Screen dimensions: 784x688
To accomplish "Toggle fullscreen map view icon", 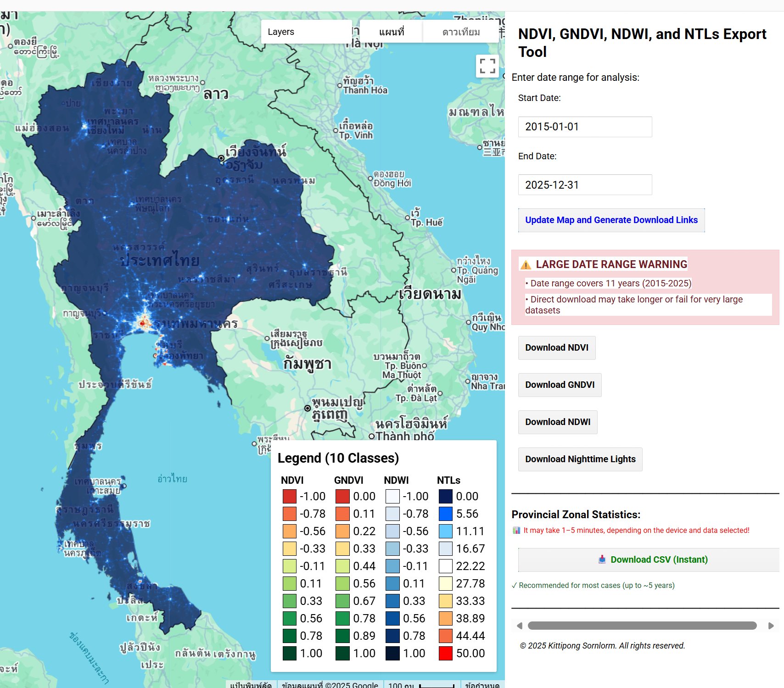I will tap(487, 66).
